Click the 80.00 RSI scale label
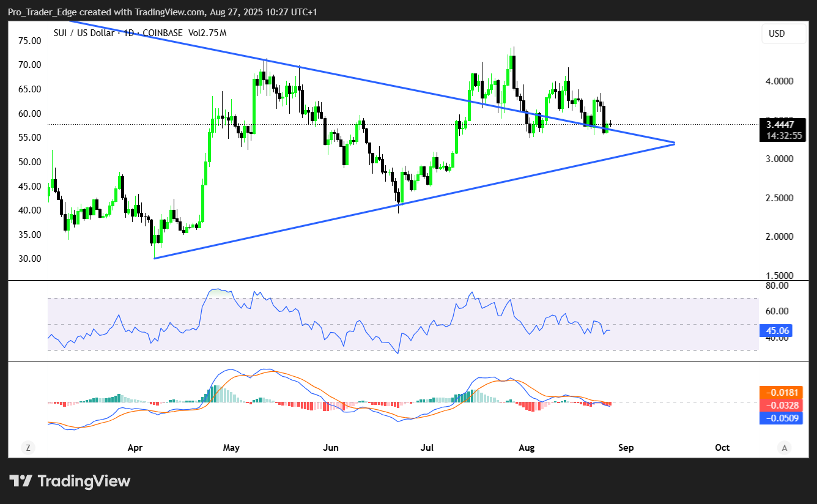The width and height of the screenshot is (817, 504). tap(778, 286)
